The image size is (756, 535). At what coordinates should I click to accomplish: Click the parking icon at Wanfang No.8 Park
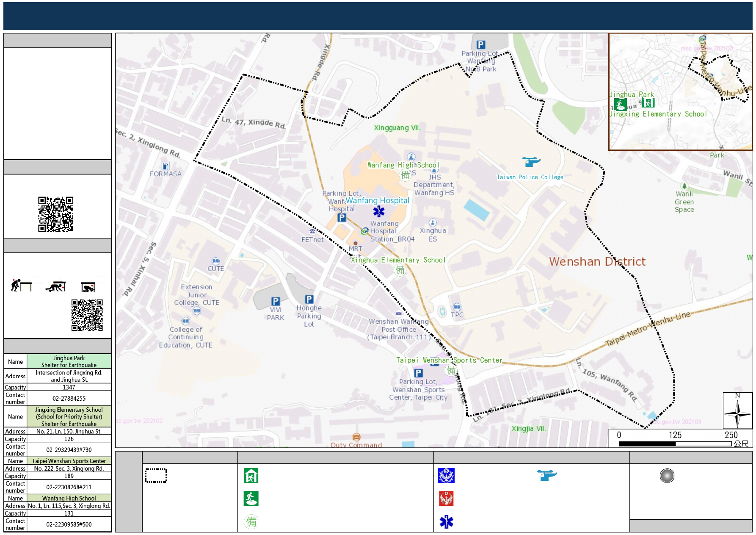click(x=480, y=44)
